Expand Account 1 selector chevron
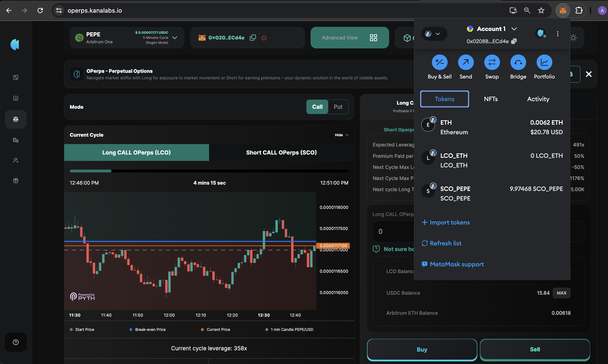 [x=514, y=29]
